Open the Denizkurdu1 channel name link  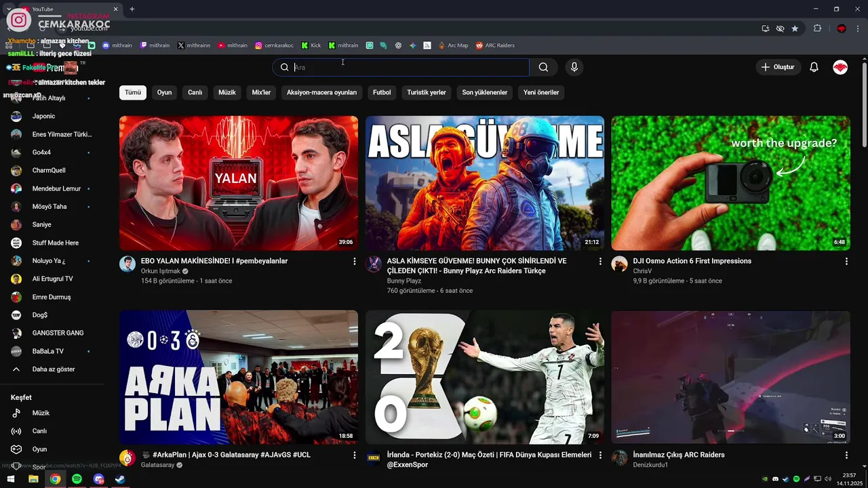pyautogui.click(x=650, y=465)
